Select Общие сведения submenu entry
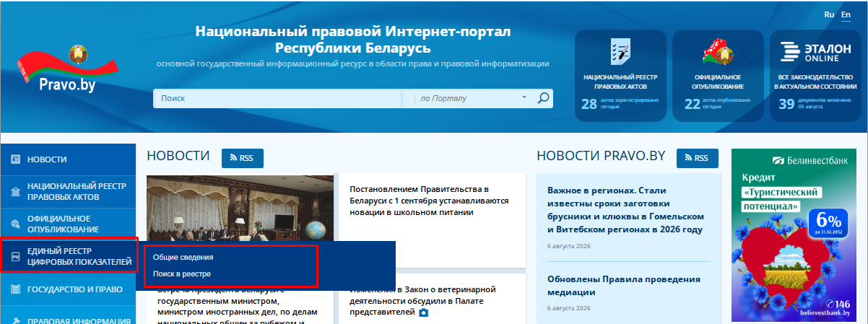The height and width of the screenshot is (324, 868). pyautogui.click(x=183, y=257)
